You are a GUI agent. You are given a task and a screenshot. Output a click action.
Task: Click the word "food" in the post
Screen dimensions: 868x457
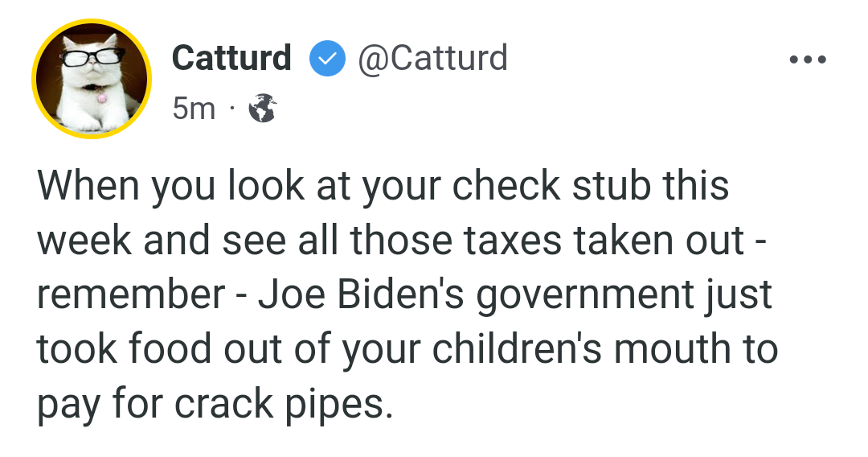point(170,348)
